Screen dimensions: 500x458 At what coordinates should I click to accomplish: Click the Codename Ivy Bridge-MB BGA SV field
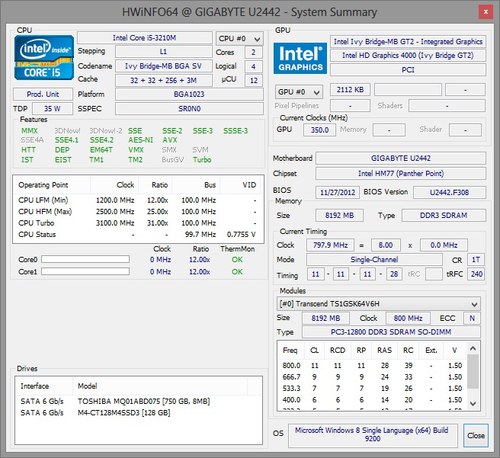tap(163, 66)
